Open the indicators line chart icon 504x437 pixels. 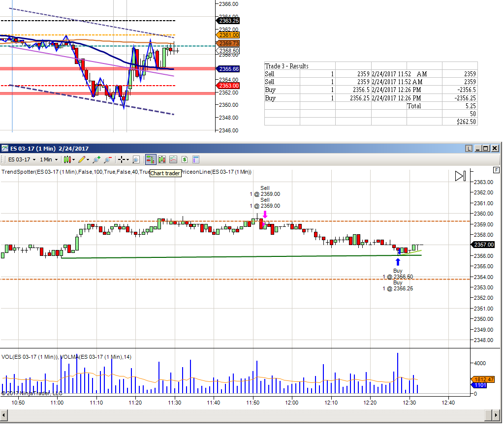click(173, 160)
